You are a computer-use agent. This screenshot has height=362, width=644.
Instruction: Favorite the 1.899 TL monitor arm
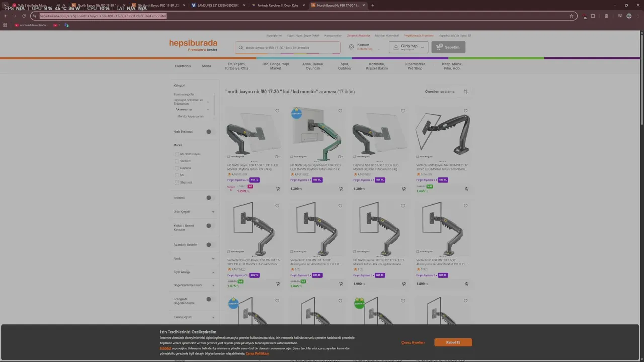click(466, 206)
